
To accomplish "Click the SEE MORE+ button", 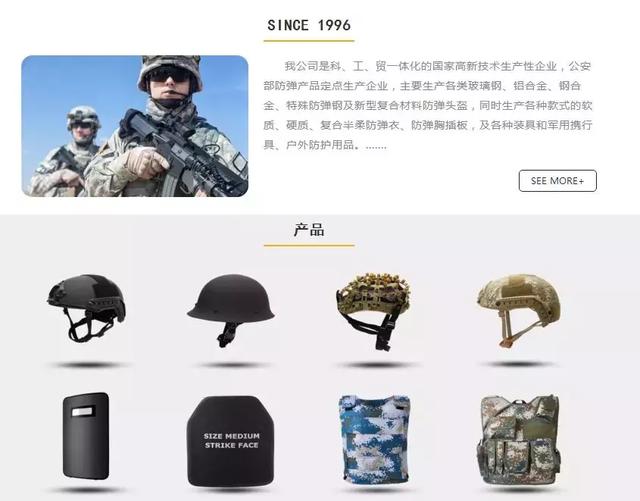I will [557, 181].
